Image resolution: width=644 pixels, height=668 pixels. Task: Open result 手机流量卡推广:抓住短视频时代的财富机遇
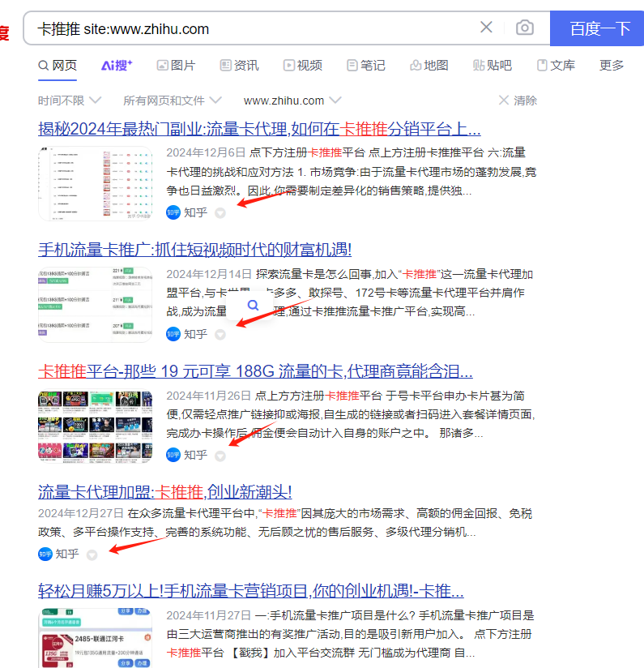tap(194, 250)
